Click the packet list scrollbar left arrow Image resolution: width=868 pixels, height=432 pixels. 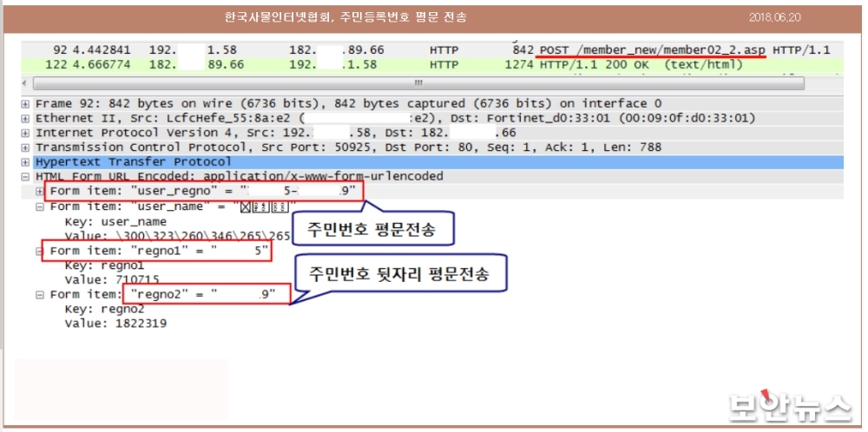tap(25, 83)
